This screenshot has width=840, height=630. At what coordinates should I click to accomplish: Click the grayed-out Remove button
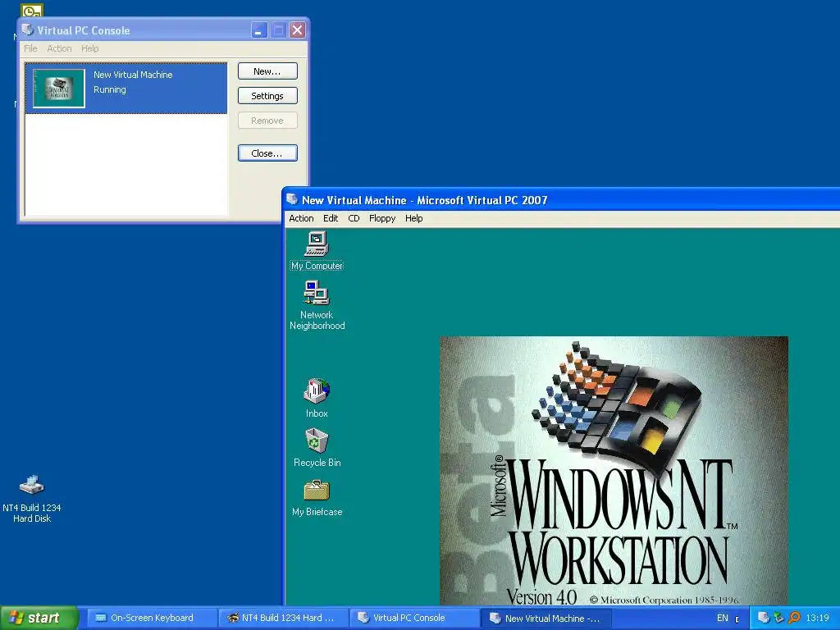point(267,121)
